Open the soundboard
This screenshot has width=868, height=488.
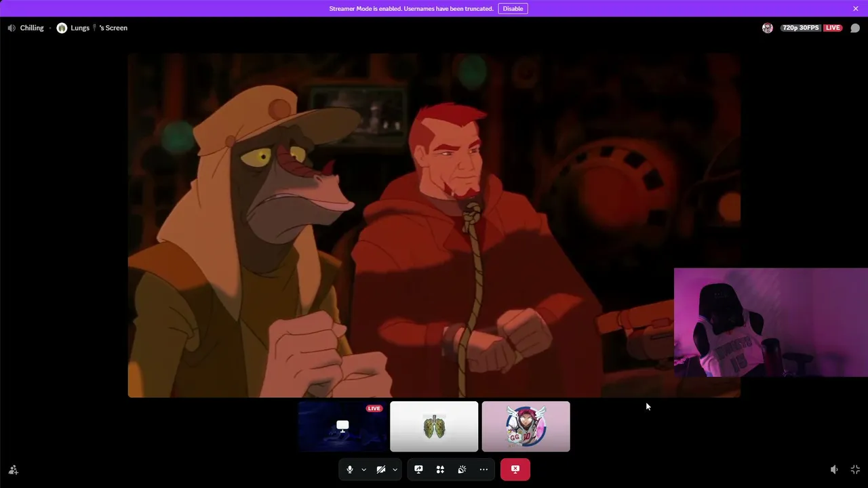pos(462,469)
